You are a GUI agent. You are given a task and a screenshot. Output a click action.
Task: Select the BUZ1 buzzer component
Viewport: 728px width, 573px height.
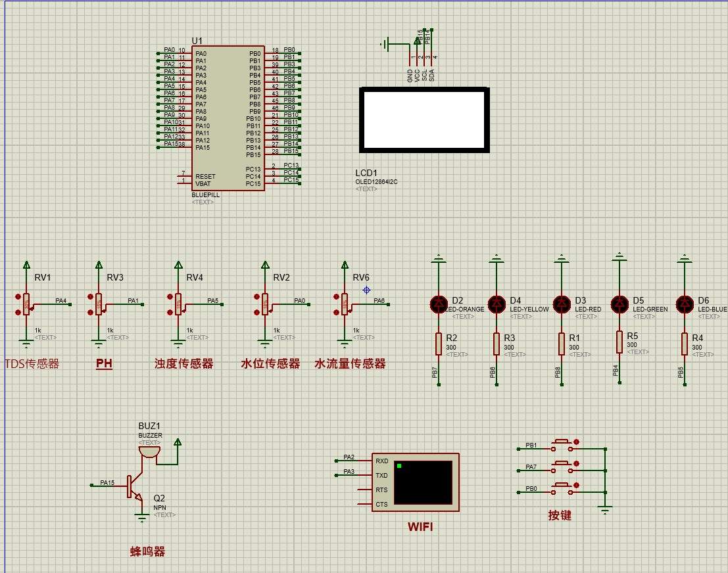(x=149, y=452)
